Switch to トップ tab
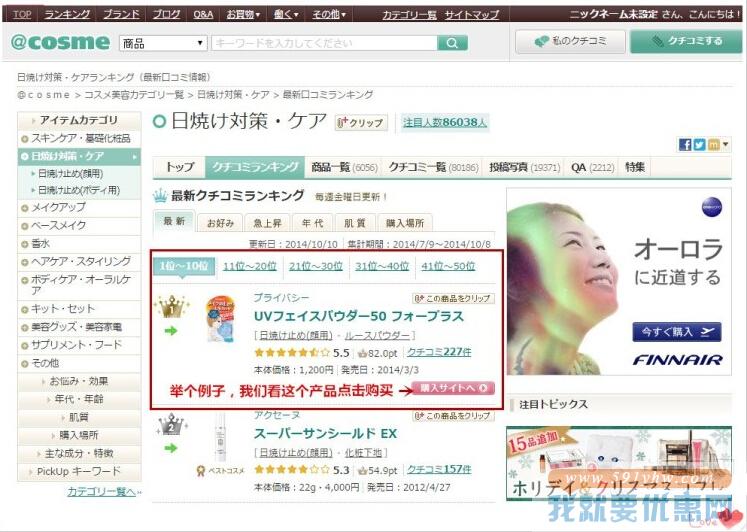 180,167
